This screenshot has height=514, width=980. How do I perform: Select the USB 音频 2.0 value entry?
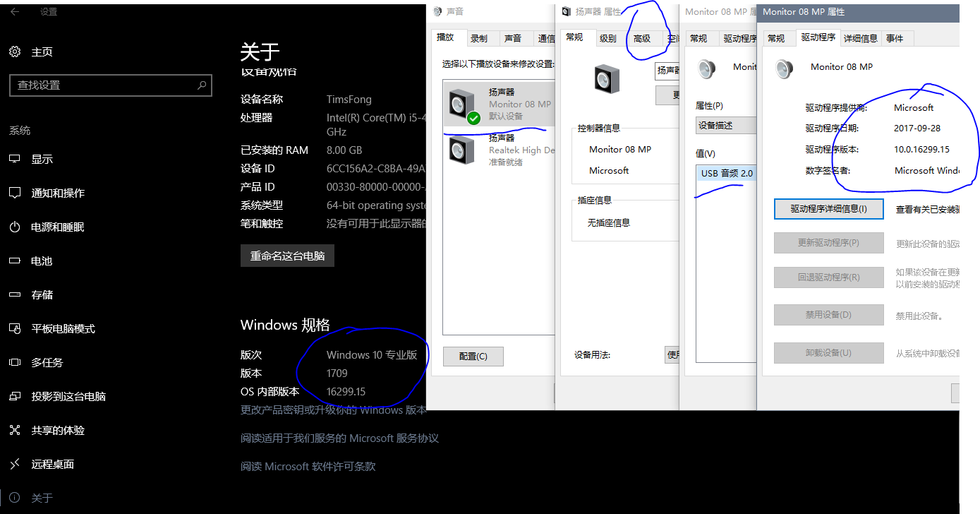pos(726,172)
